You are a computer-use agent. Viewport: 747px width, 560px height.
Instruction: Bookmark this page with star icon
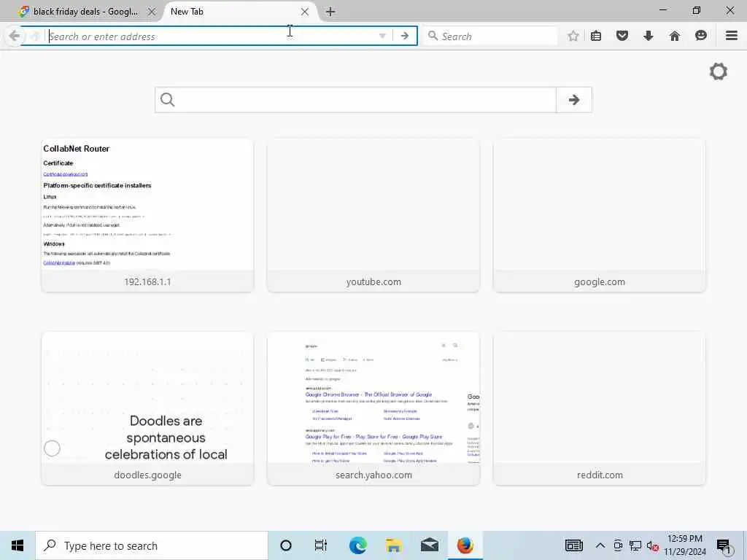click(x=573, y=36)
